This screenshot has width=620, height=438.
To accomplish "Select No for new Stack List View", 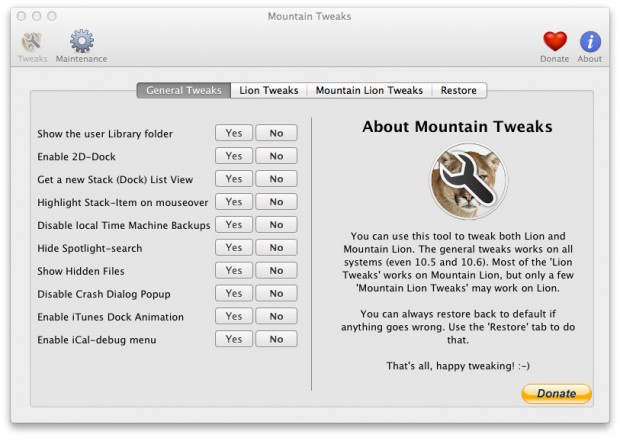I will pyautogui.click(x=276, y=179).
